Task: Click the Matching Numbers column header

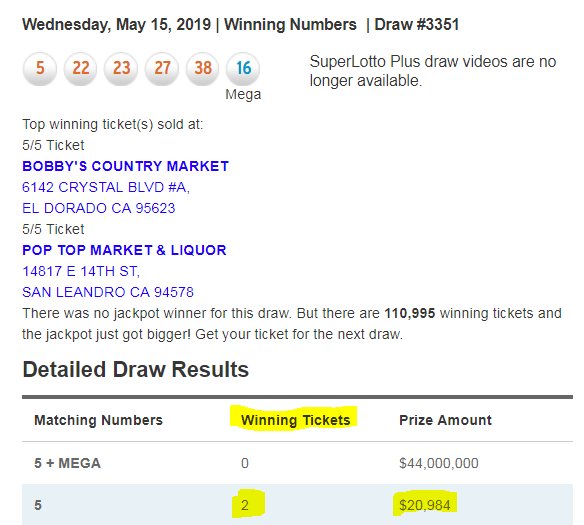Action: click(x=98, y=420)
